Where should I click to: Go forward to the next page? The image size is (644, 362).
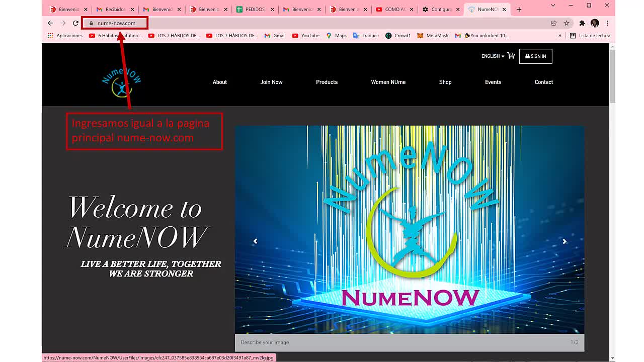[63, 23]
